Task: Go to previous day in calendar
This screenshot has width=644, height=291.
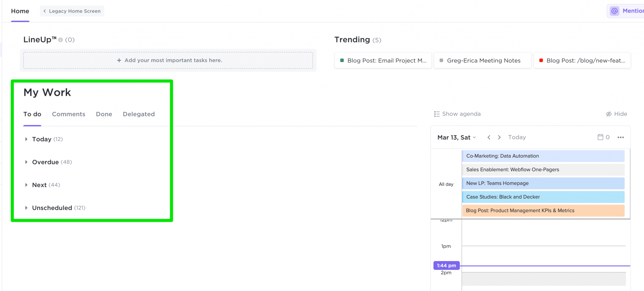Action: coord(489,137)
